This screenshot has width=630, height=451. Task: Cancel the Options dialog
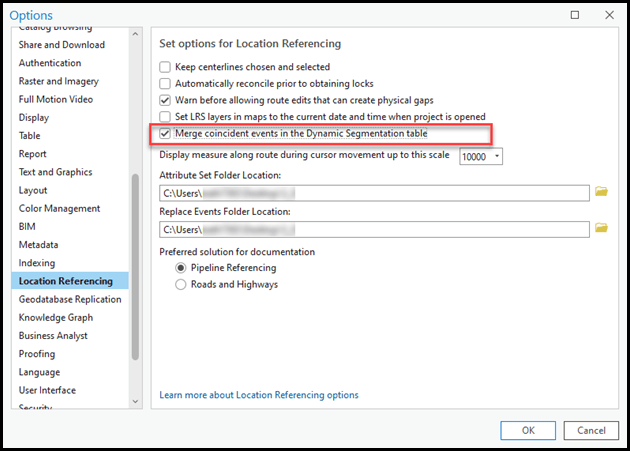(x=584, y=430)
